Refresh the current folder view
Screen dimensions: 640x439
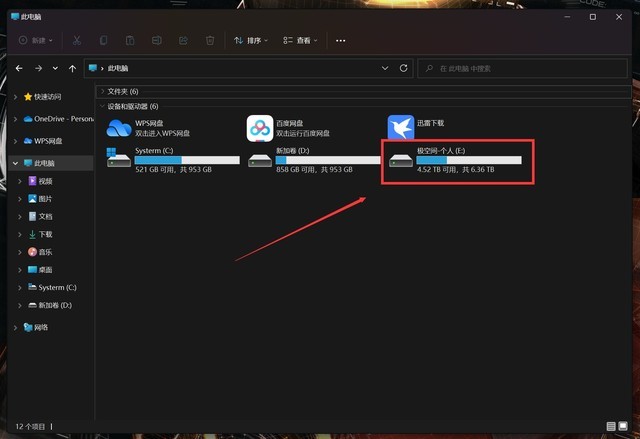click(x=403, y=68)
